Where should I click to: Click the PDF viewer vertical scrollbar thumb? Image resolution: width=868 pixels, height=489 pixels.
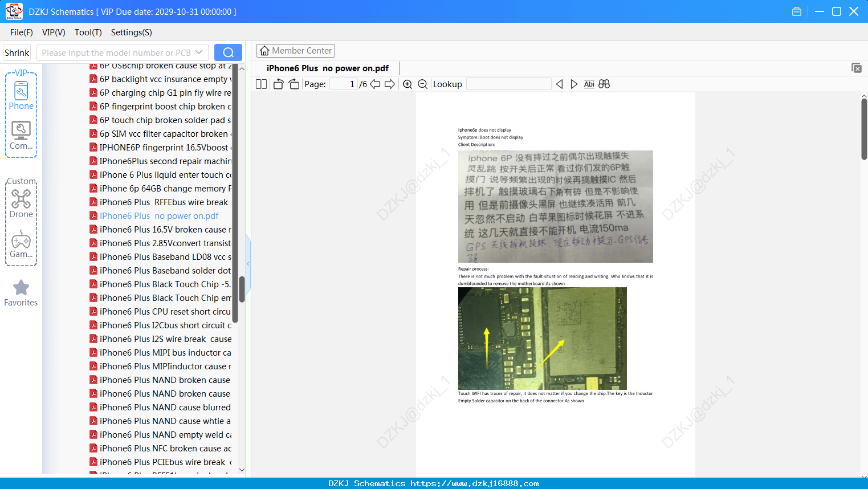pos(864,129)
